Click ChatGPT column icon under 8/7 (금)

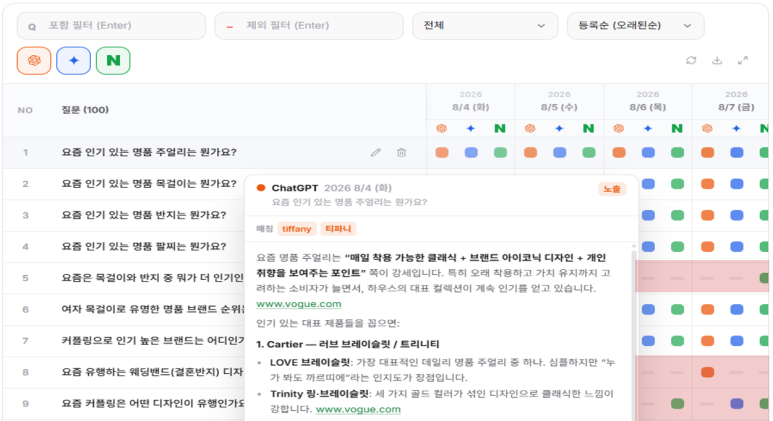coord(707,129)
